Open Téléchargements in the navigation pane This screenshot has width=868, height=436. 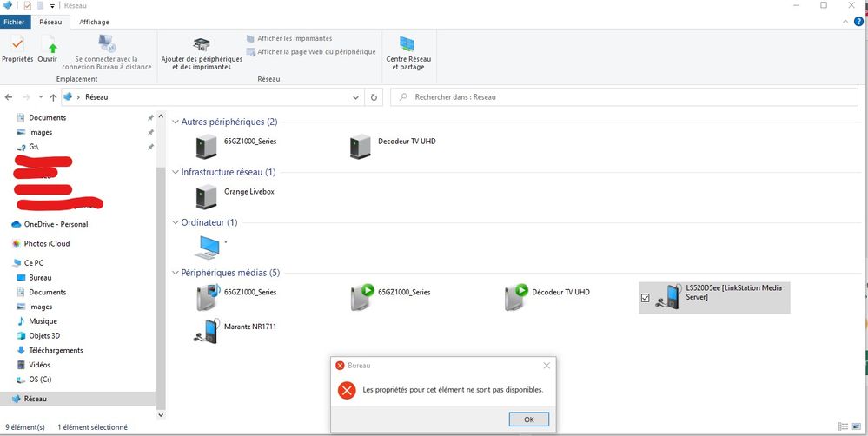coord(56,350)
